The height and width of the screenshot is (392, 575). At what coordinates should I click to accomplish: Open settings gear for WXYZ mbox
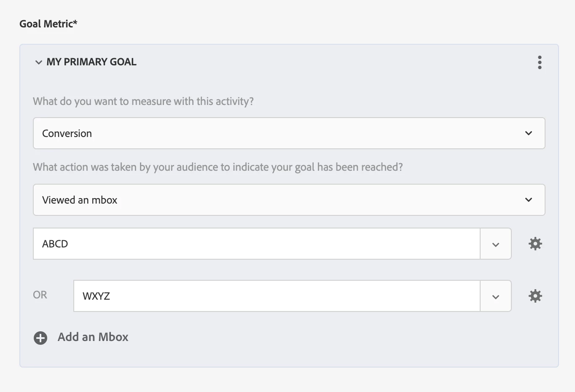coord(535,296)
